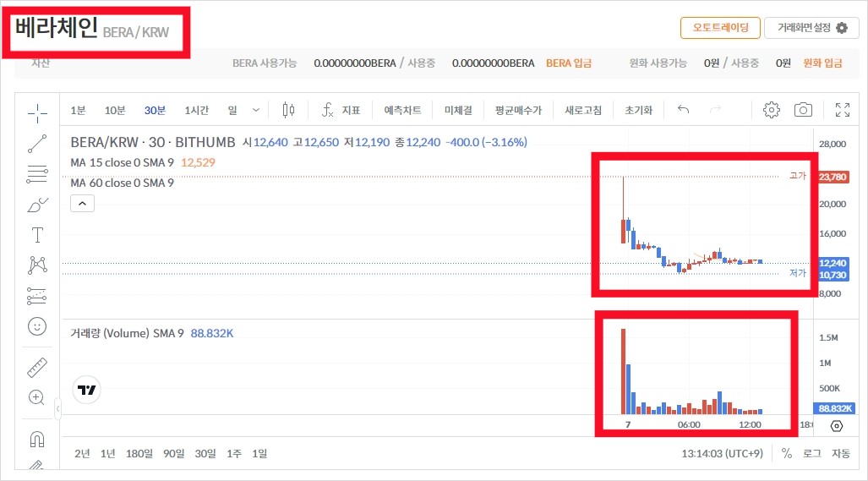Screen dimensions: 868x481
Task: Open the emoji icons tool
Action: (37, 326)
